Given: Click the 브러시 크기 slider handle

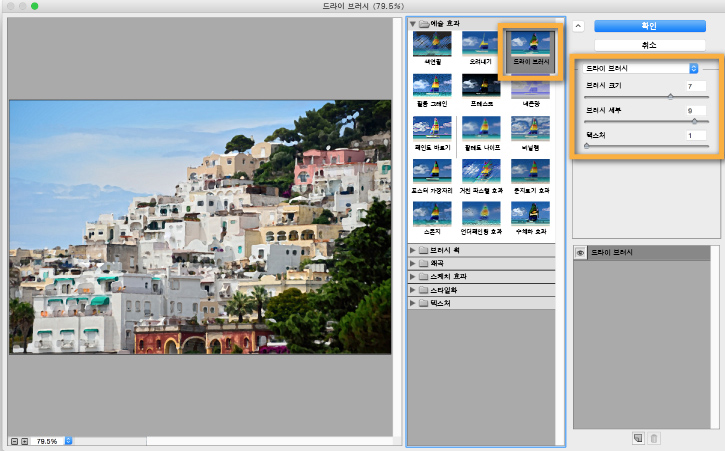Looking at the screenshot, I should [670, 97].
